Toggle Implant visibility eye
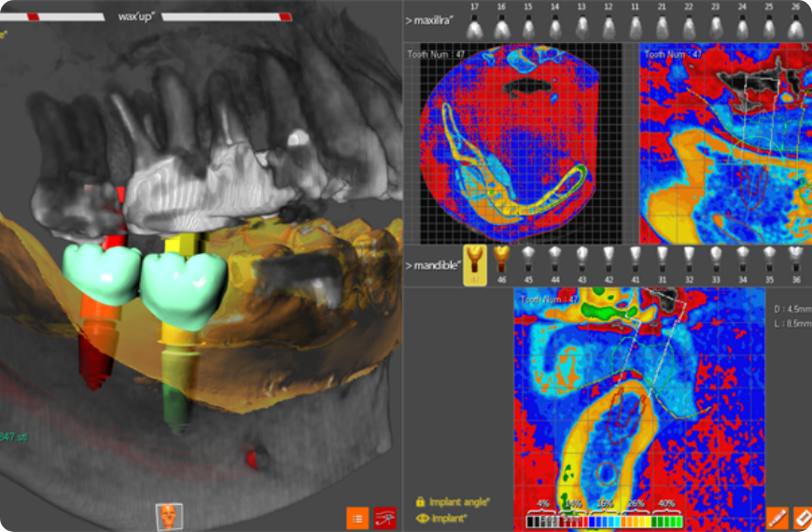Viewport: 812px width, 532px height. (421, 516)
